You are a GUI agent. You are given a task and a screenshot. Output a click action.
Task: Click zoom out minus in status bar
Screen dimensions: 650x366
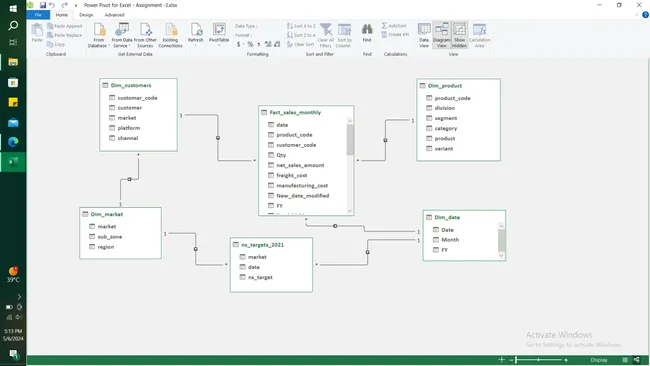click(x=512, y=360)
